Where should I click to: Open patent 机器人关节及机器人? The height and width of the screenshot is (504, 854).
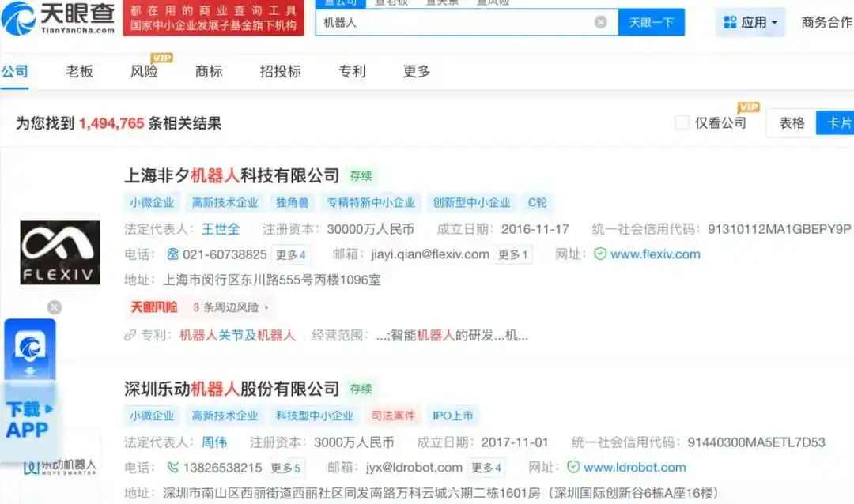[237, 335]
